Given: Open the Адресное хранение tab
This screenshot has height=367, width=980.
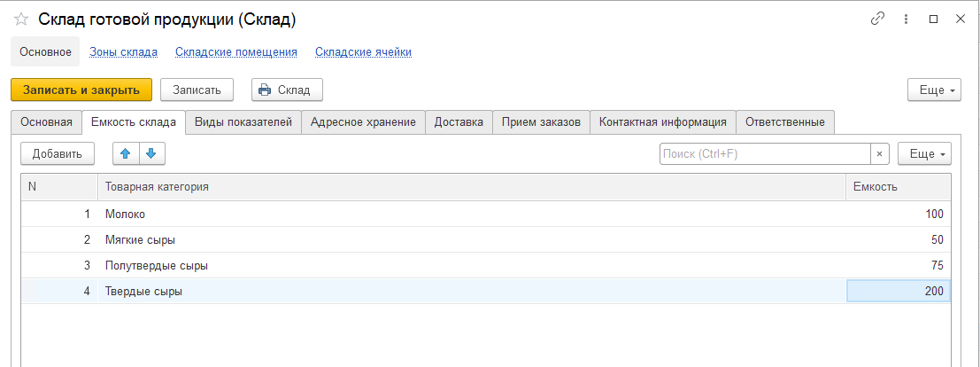Looking at the screenshot, I should [x=363, y=121].
